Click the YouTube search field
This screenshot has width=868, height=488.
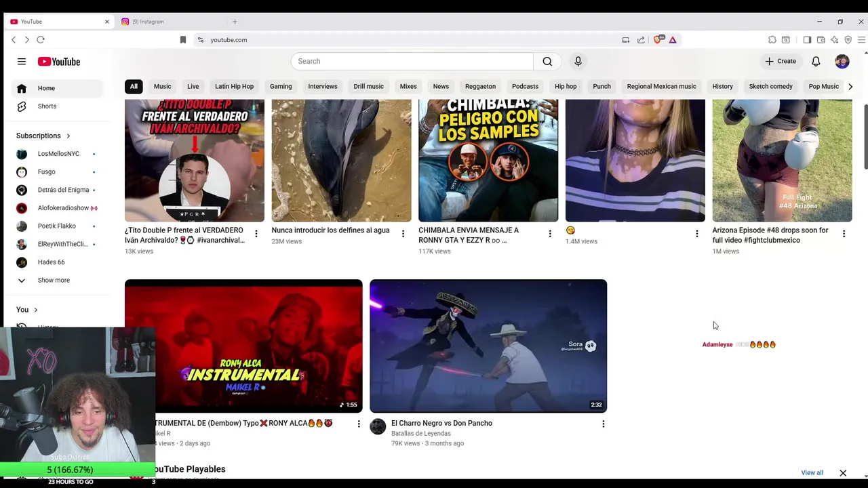[x=412, y=61]
